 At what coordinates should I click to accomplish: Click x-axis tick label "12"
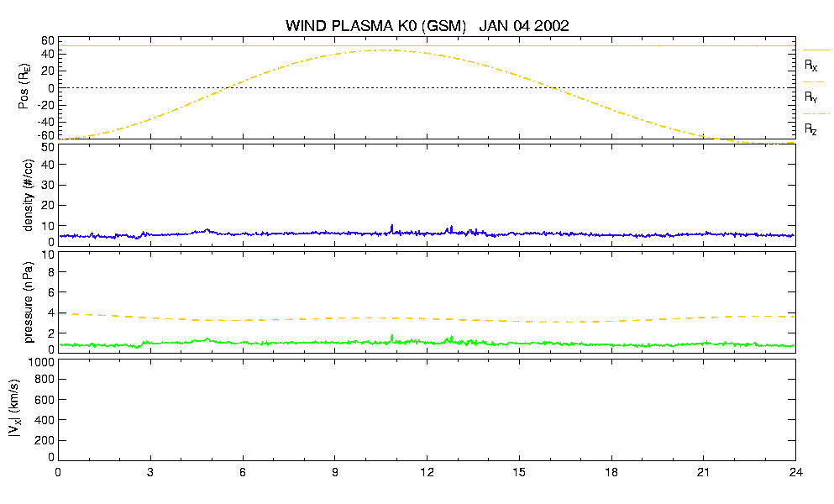(427, 473)
